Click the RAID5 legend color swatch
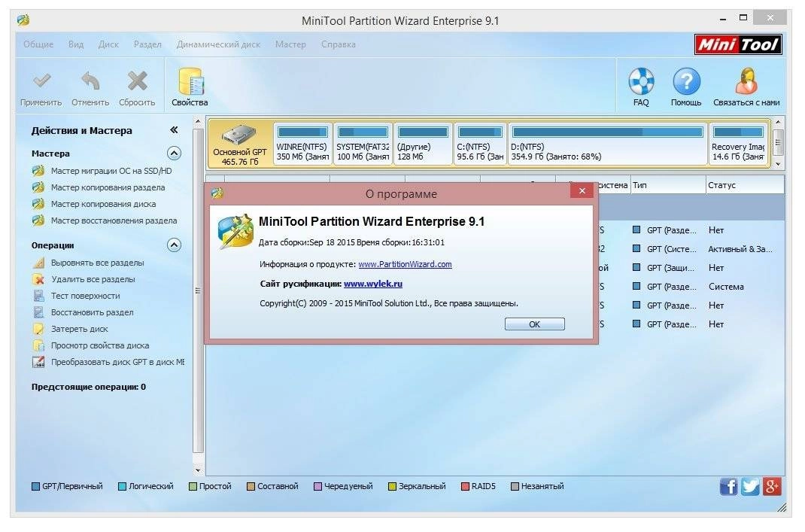 point(465,486)
